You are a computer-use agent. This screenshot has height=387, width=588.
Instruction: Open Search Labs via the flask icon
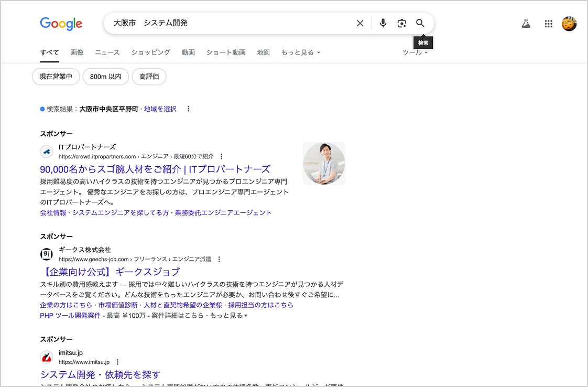526,23
